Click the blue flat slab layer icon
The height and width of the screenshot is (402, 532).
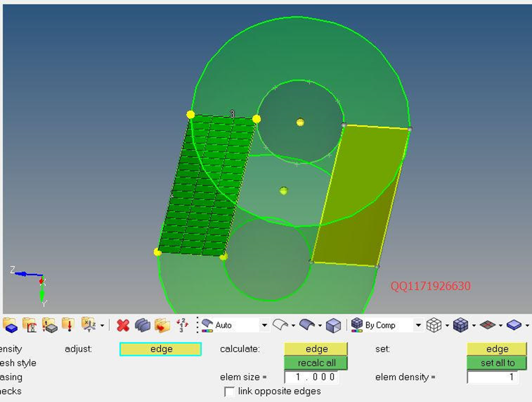click(x=514, y=325)
